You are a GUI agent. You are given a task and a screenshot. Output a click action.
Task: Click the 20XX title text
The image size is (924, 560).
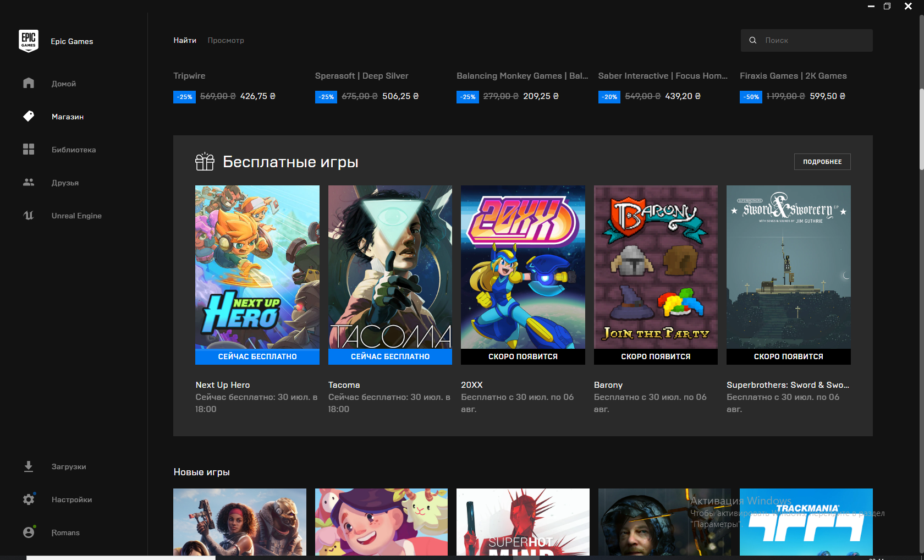pos(472,385)
